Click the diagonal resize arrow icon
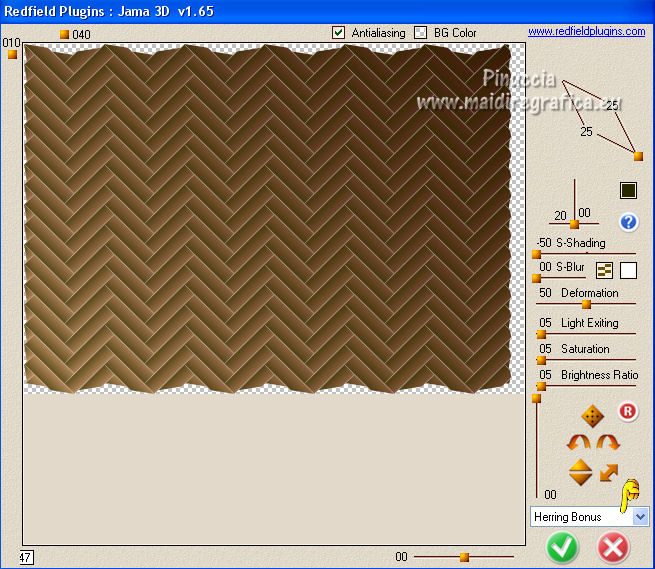The width and height of the screenshot is (655, 569). point(608,473)
